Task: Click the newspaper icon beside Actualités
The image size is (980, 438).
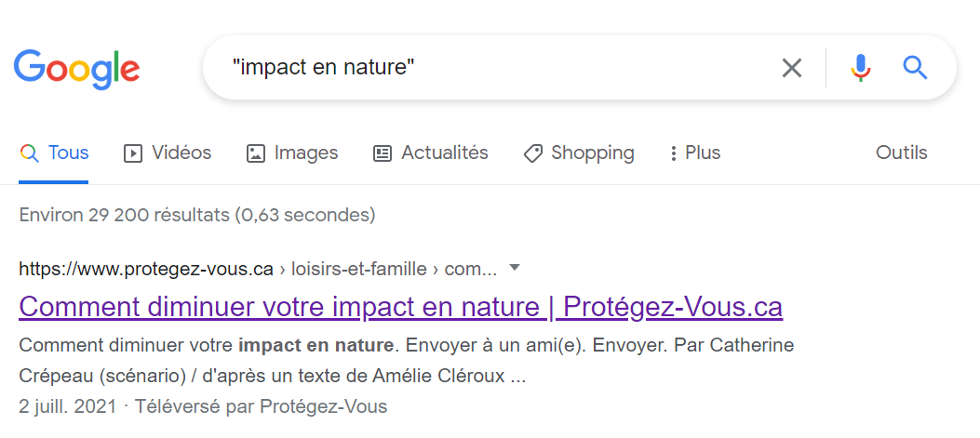Action: (383, 153)
